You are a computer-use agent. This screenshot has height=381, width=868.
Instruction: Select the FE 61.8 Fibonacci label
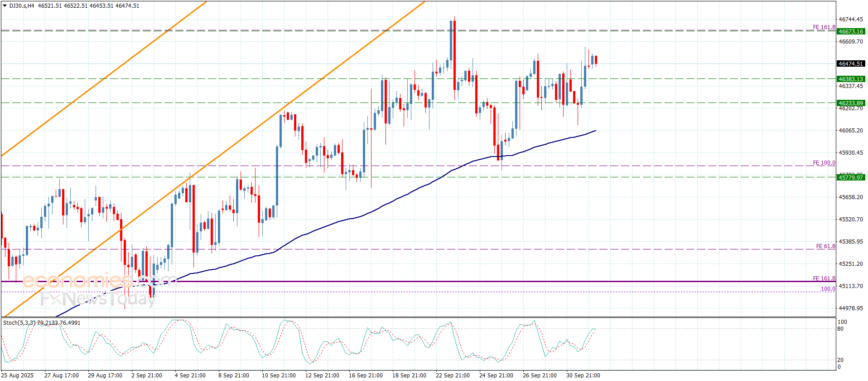pos(825,246)
